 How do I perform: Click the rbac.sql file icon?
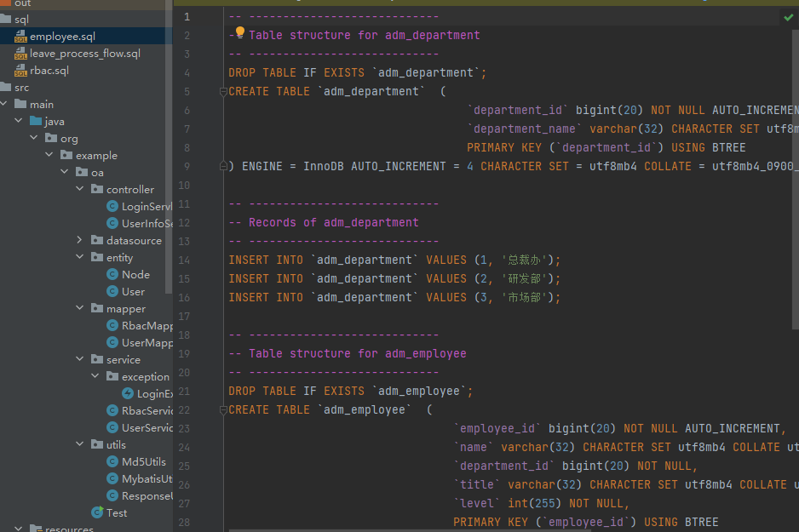click(20, 71)
